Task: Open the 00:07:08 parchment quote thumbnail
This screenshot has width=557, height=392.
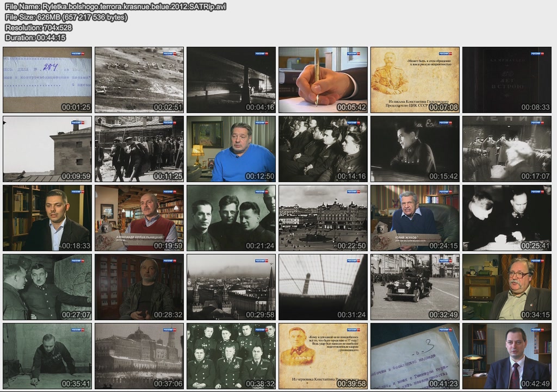Action: pyautogui.click(x=415, y=80)
